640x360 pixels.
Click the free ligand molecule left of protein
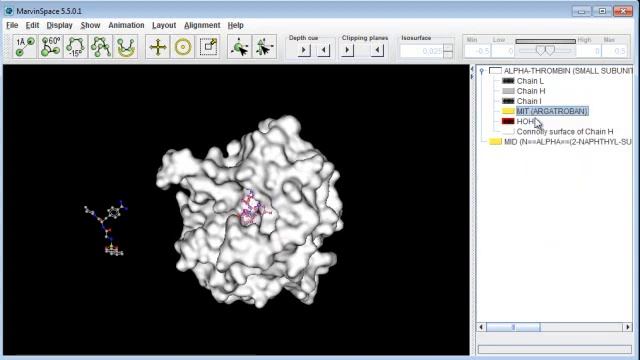107,228
